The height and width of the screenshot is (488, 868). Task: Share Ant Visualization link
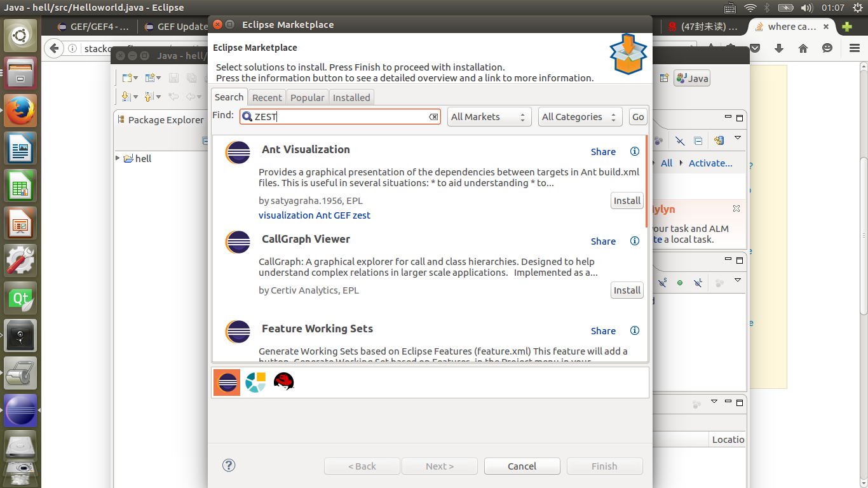603,152
